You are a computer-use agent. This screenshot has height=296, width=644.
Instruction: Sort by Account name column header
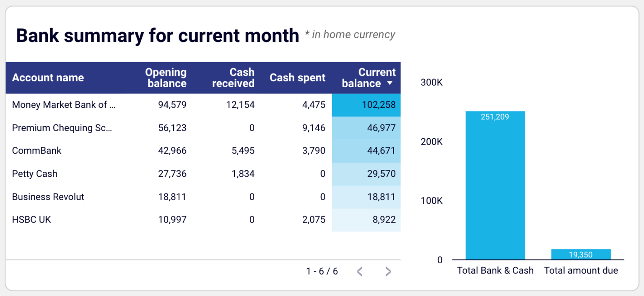[48, 78]
